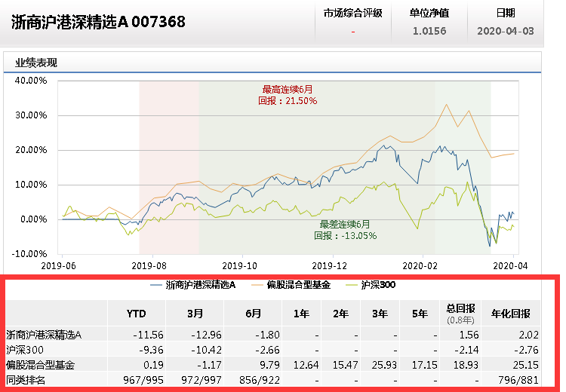566x392 pixels.
Task: Click the 沪深300 总回报 value -2.14
Action: click(466, 350)
